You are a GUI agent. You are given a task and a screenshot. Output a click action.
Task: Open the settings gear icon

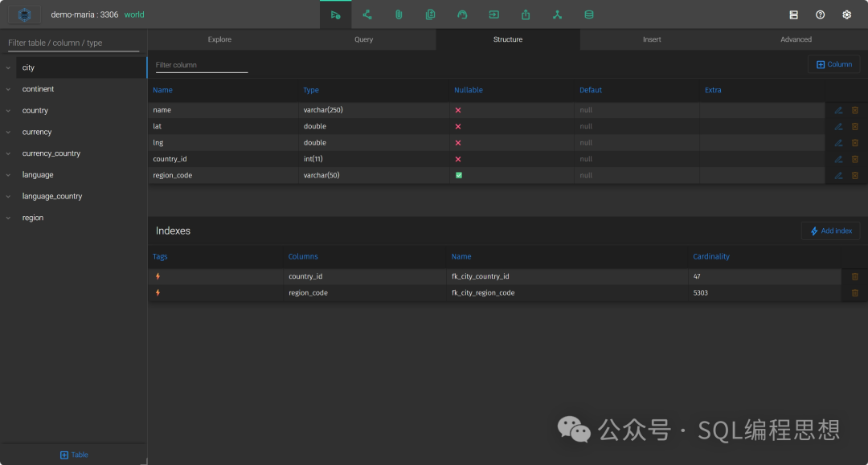click(846, 15)
